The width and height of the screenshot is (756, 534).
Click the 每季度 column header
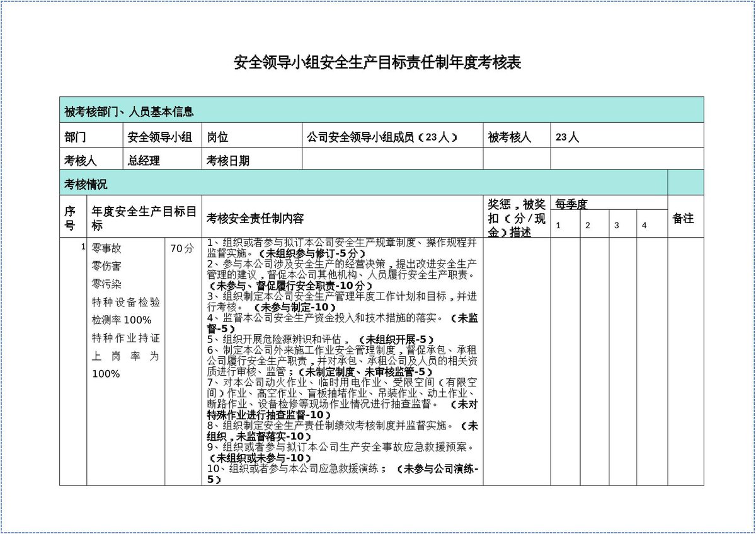pos(609,203)
